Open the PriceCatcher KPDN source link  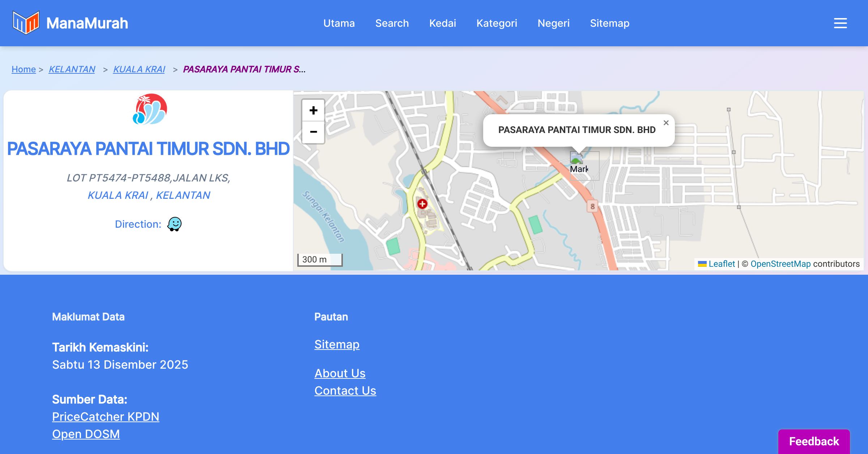106,417
